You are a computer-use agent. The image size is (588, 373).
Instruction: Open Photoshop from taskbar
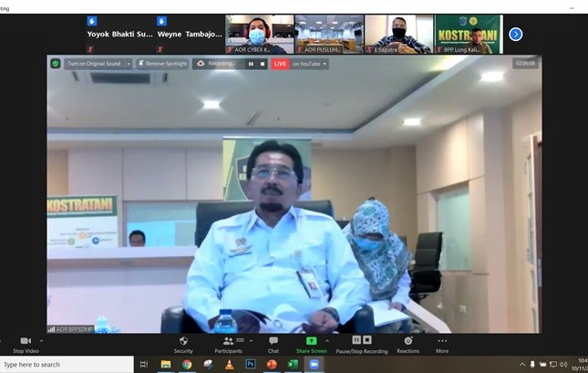pyautogui.click(x=251, y=365)
